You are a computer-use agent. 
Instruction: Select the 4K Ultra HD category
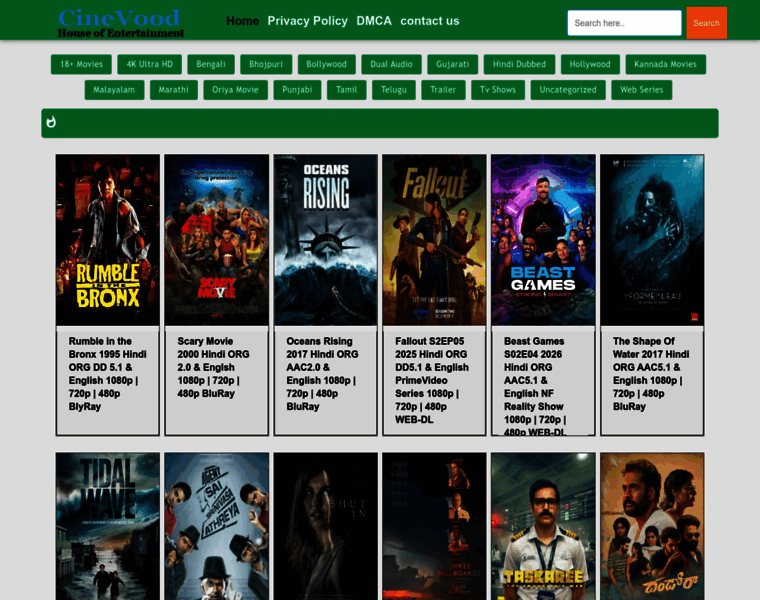click(x=149, y=64)
